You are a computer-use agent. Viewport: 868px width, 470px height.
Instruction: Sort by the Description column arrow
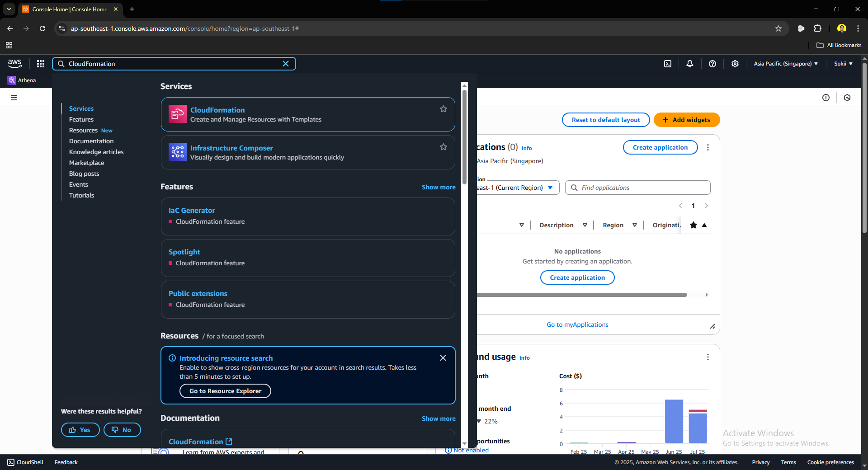pyautogui.click(x=585, y=225)
